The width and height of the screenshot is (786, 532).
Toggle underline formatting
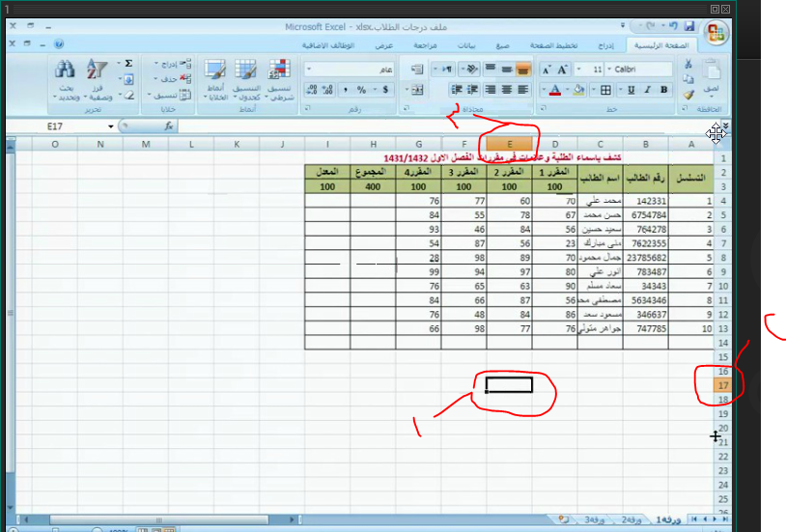coord(632,90)
